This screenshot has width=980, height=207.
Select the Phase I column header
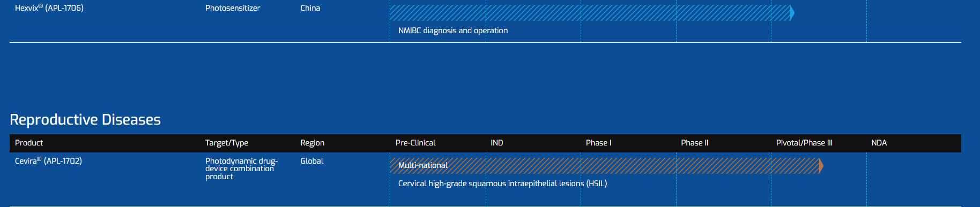598,143
